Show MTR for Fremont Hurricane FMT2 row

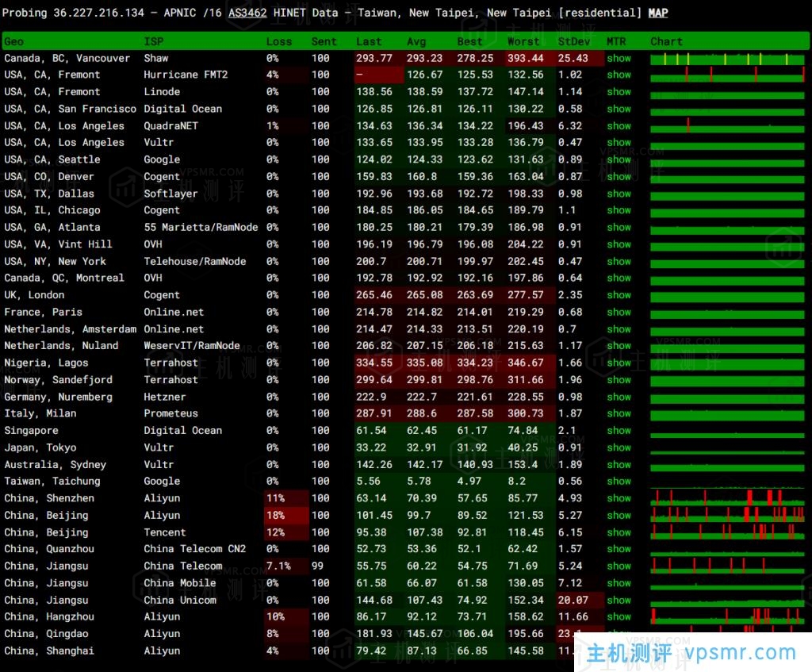tap(619, 75)
